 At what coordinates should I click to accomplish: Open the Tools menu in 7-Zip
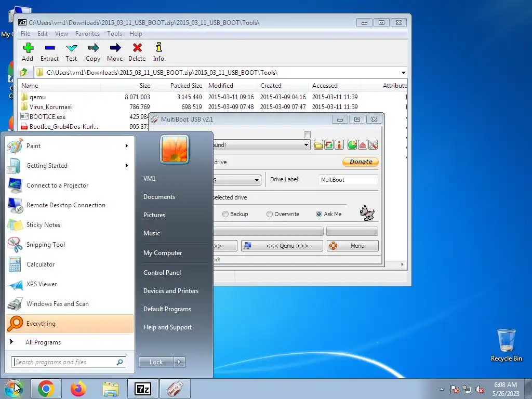point(114,34)
